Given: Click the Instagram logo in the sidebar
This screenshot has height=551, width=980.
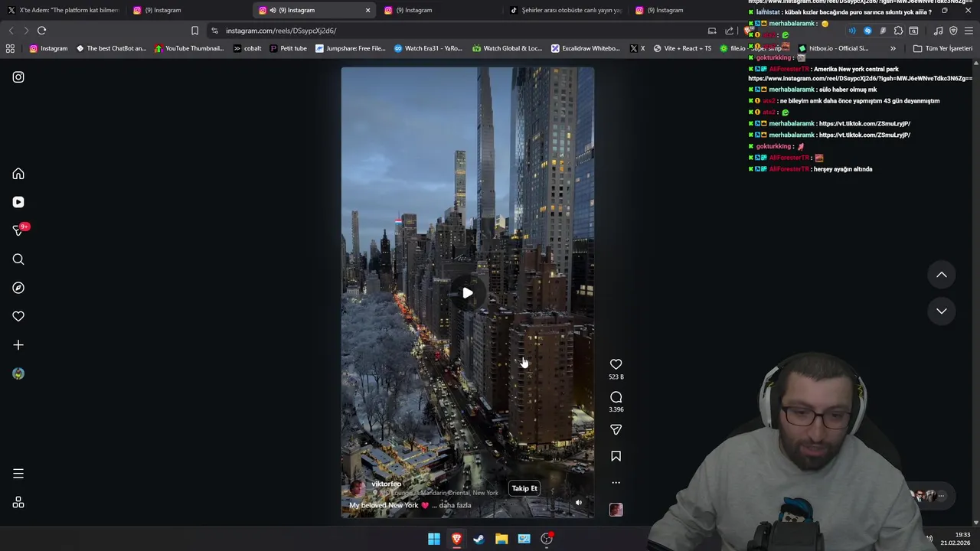Looking at the screenshot, I should 18,77.
